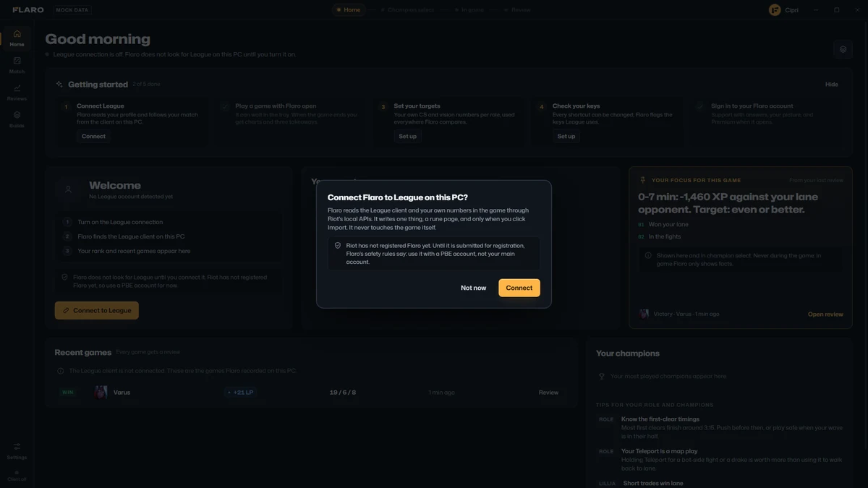Click the client status indicator at sidebar bottom

pyautogui.click(x=17, y=476)
